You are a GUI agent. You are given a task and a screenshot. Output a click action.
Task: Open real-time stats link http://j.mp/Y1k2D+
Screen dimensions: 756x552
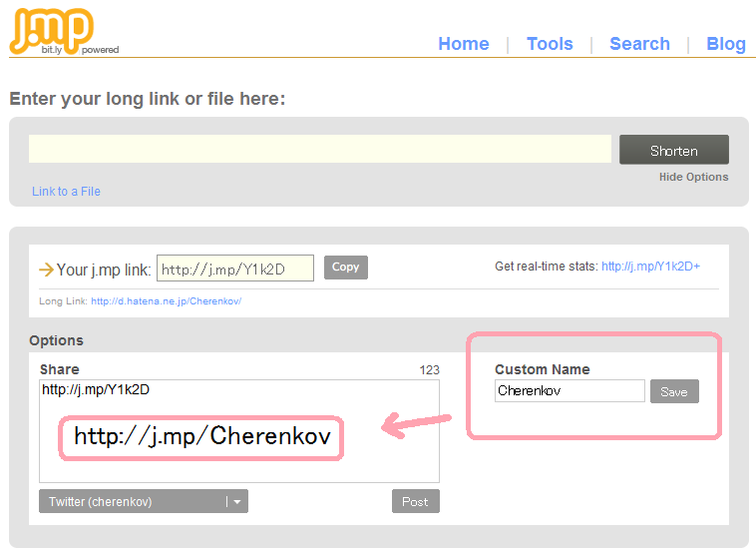(650, 267)
